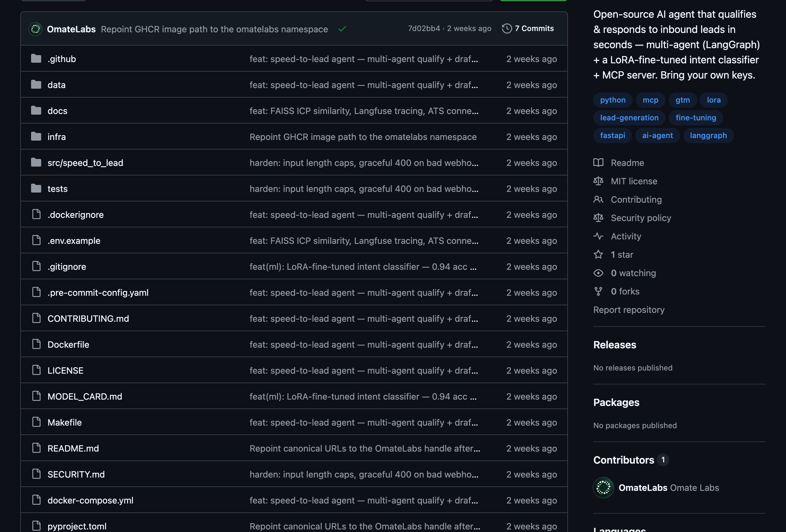The height and width of the screenshot is (532, 786).
Task: Open the mcp topic tag
Action: pos(650,100)
